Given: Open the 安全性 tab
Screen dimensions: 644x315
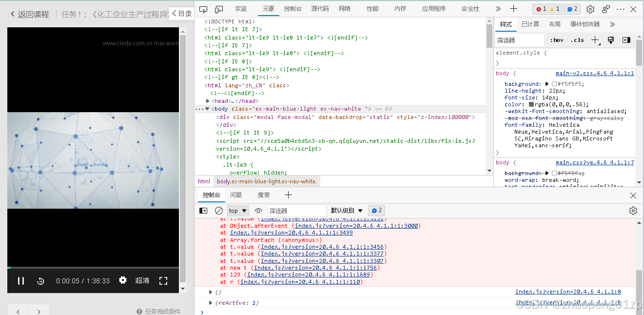Looking at the screenshot, I should (x=470, y=9).
